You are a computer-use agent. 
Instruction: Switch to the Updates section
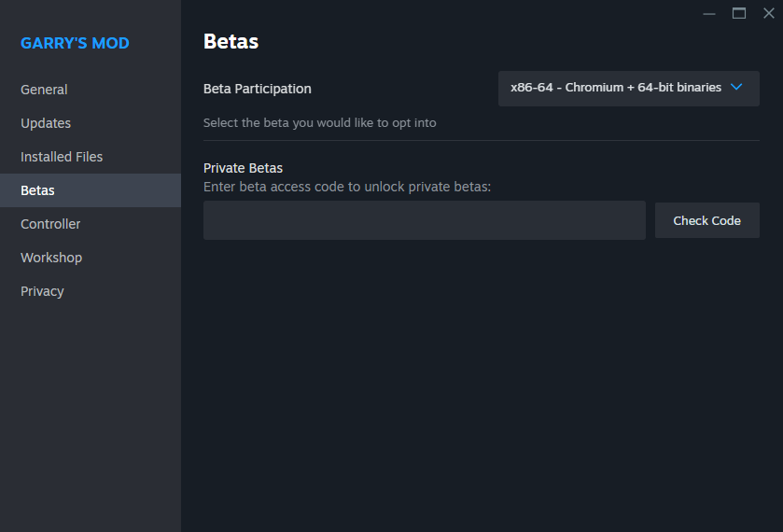[91, 123]
